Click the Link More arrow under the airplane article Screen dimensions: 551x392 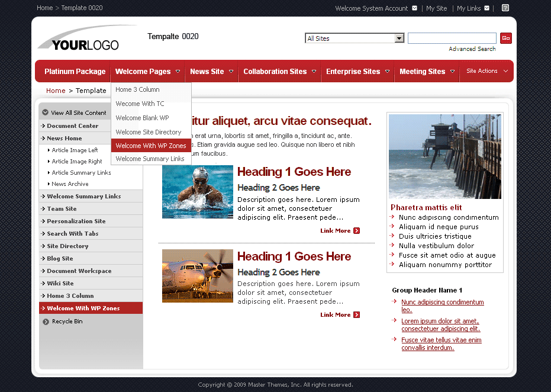click(x=357, y=314)
